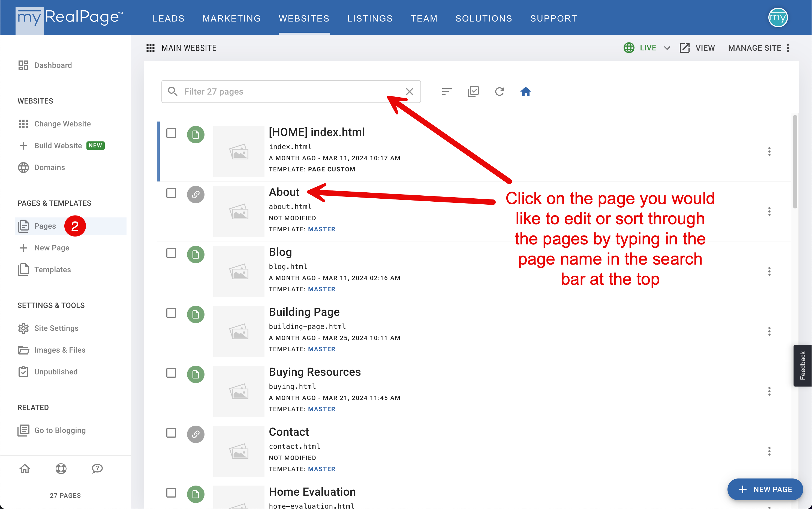Check the box for index.html page
The image size is (812, 509).
click(x=171, y=133)
